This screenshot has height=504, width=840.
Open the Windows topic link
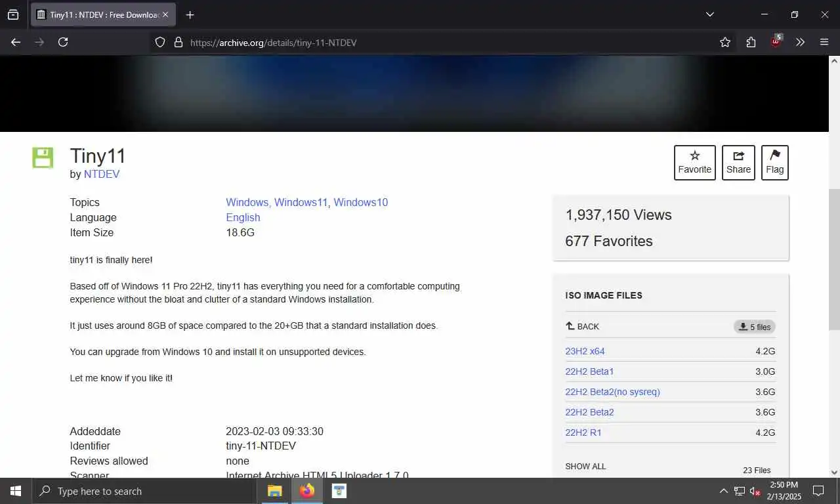click(x=247, y=202)
